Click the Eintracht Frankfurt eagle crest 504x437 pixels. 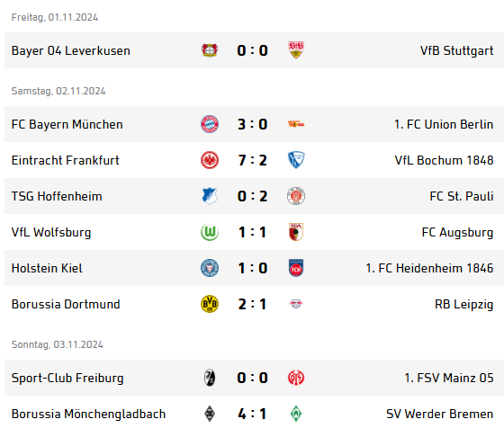[x=210, y=160]
